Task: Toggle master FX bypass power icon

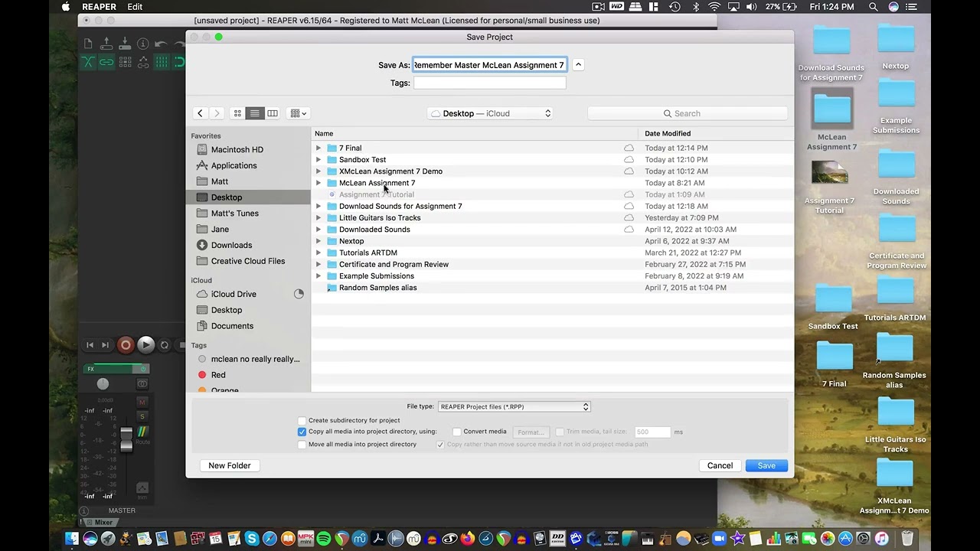Action: (142, 369)
